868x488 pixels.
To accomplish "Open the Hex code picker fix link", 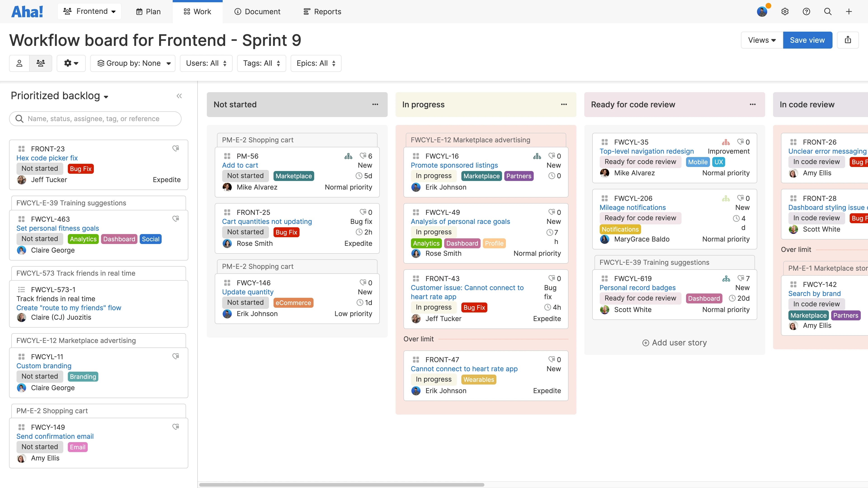I will click(x=47, y=158).
